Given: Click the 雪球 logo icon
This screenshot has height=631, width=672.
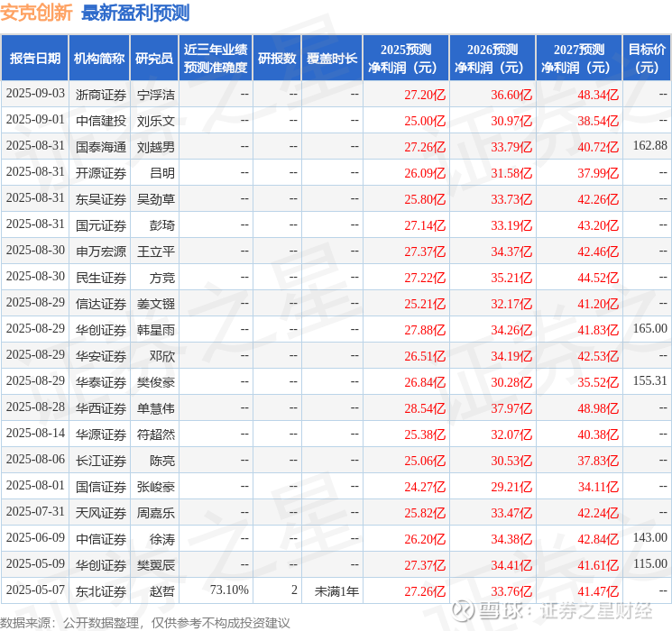Looking at the screenshot, I should (463, 610).
